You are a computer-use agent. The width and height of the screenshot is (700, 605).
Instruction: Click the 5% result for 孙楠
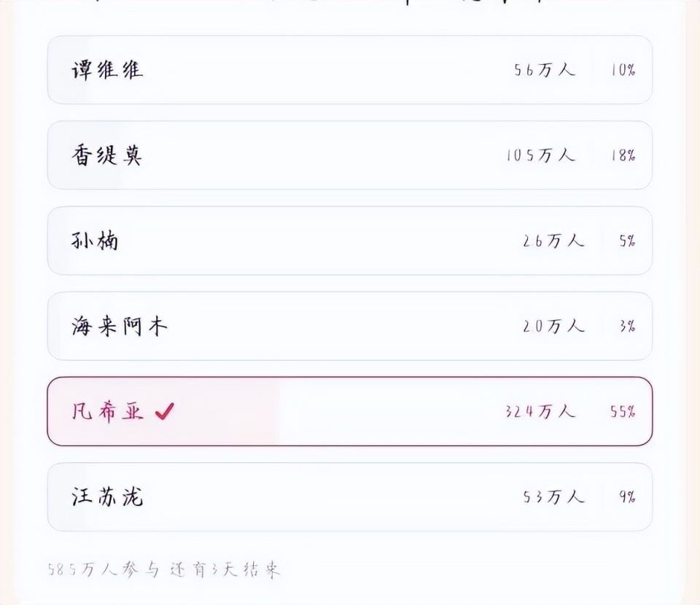pyautogui.click(x=627, y=241)
